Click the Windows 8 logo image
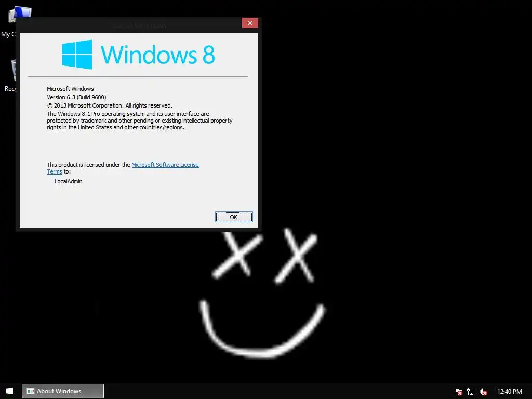Viewport: 532px width, 399px height. (x=138, y=54)
